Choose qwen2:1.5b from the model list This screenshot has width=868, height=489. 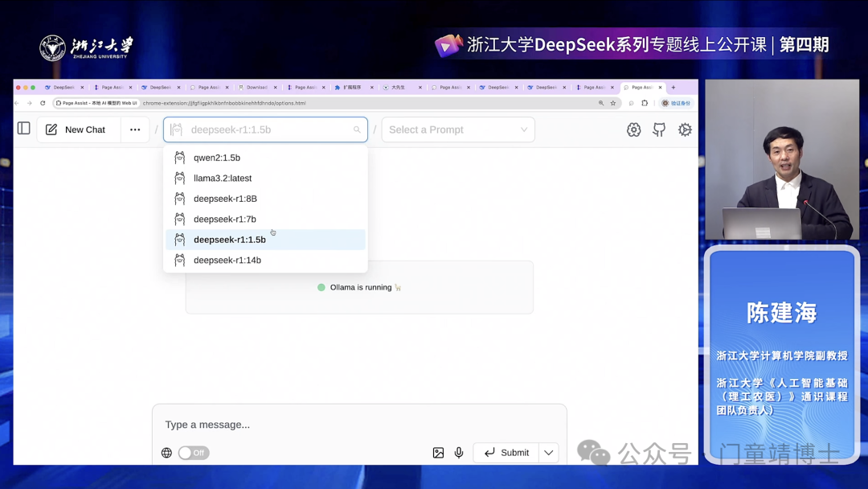(x=266, y=158)
